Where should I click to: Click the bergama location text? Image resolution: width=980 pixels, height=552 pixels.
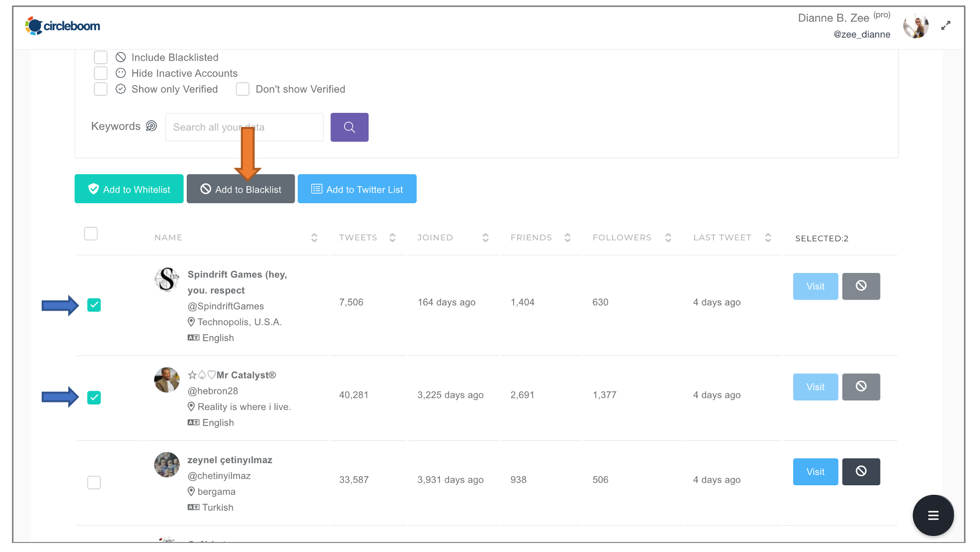click(x=216, y=492)
